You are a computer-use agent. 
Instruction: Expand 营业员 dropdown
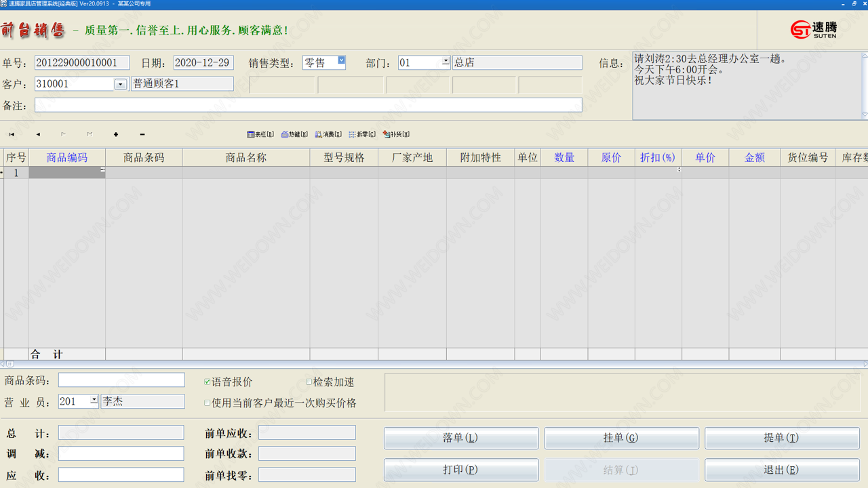[94, 400]
